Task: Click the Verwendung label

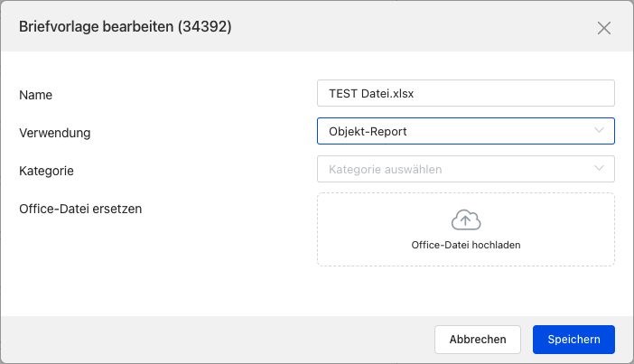Action: click(x=55, y=133)
